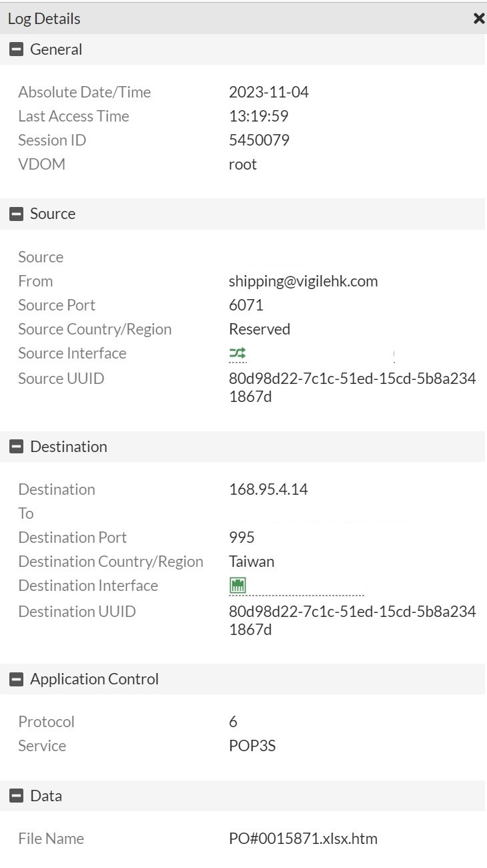Click the Log Details title
The height and width of the screenshot is (868, 487).
(x=44, y=19)
